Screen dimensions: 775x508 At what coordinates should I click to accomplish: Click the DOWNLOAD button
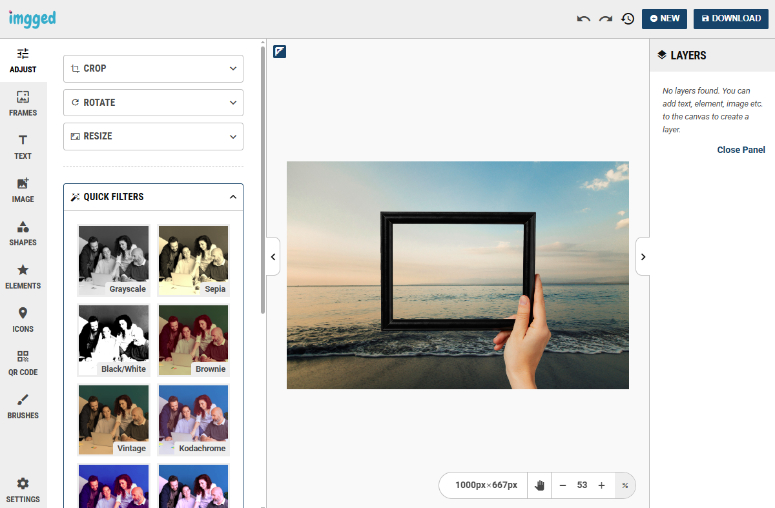pyautogui.click(x=731, y=19)
